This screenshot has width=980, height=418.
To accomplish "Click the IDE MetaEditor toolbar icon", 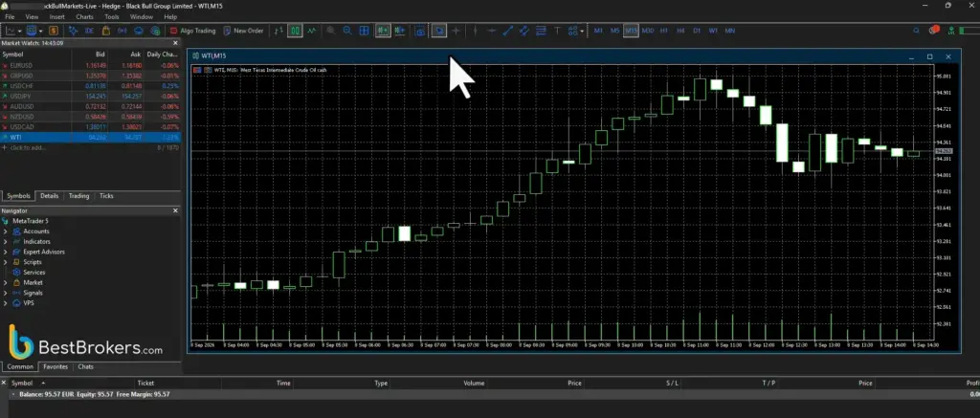I will pyautogui.click(x=89, y=31).
